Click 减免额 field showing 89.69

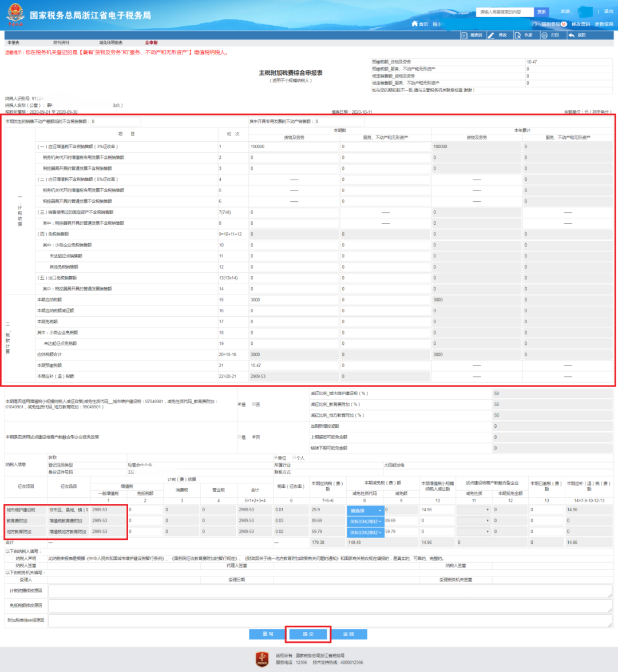(x=401, y=520)
